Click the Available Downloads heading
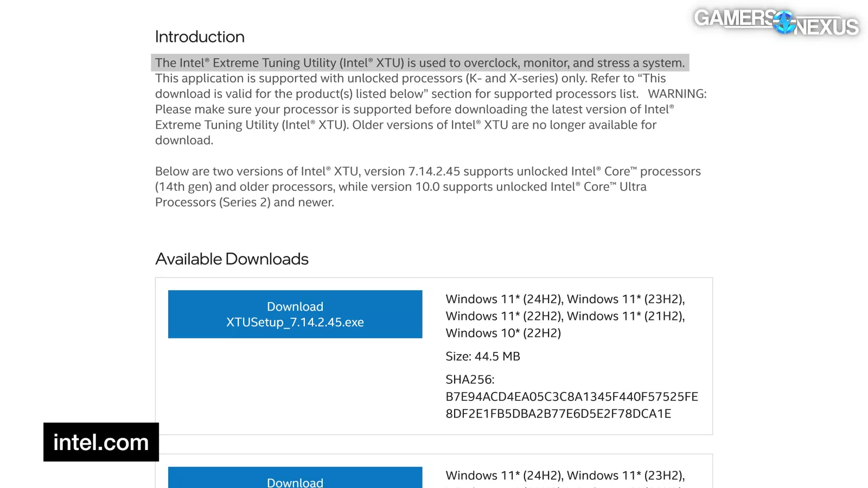The width and height of the screenshot is (868, 488). 232,259
